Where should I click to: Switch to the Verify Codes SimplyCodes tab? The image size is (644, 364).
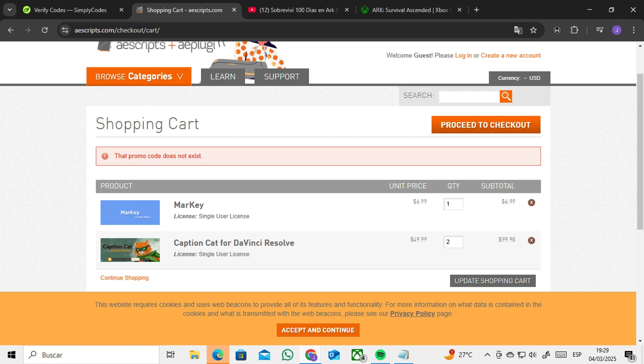click(x=70, y=10)
